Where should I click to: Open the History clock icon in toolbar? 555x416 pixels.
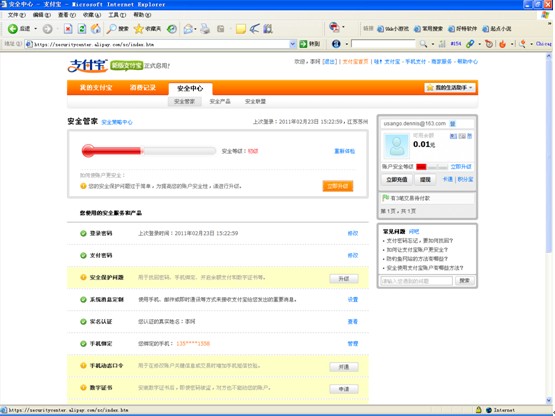(x=172, y=29)
